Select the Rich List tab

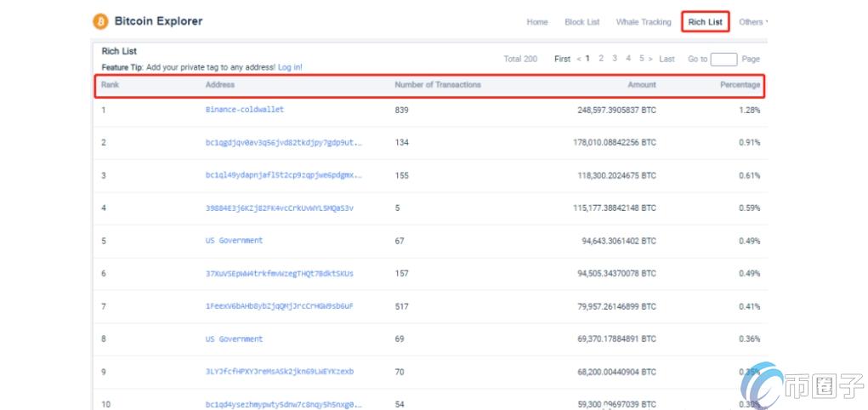(706, 22)
